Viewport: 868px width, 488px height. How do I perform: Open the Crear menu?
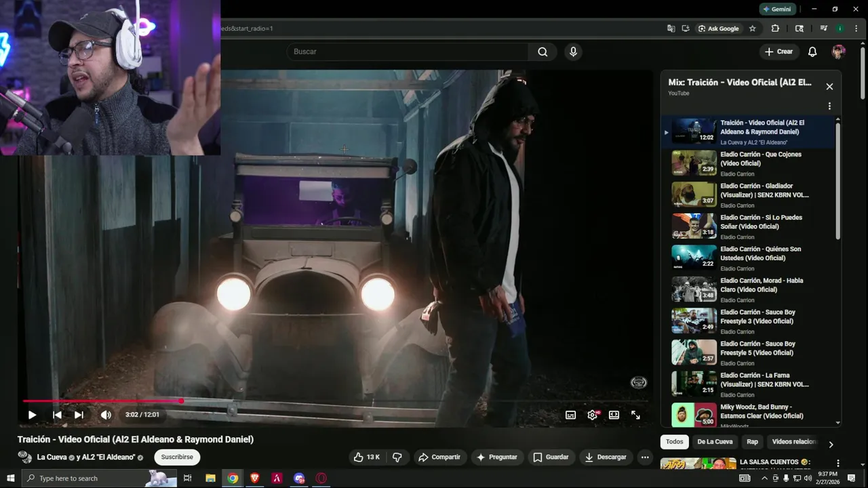pyautogui.click(x=778, y=52)
